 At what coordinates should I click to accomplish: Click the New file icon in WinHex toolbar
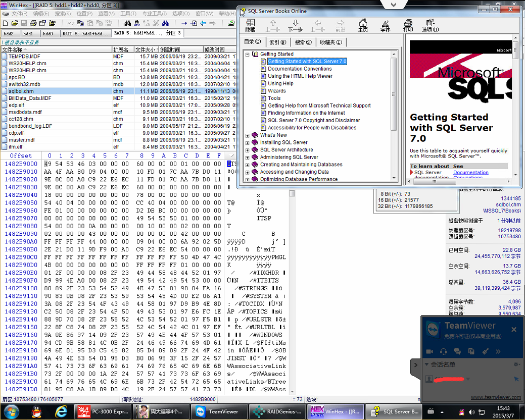point(5,23)
